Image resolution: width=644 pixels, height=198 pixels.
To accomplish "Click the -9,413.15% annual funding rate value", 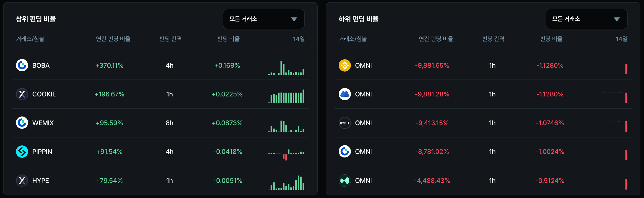I will (432, 123).
